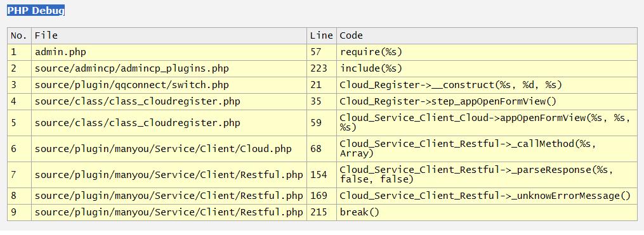
Task: Select require(%s) code cell
Action: (x=487, y=53)
